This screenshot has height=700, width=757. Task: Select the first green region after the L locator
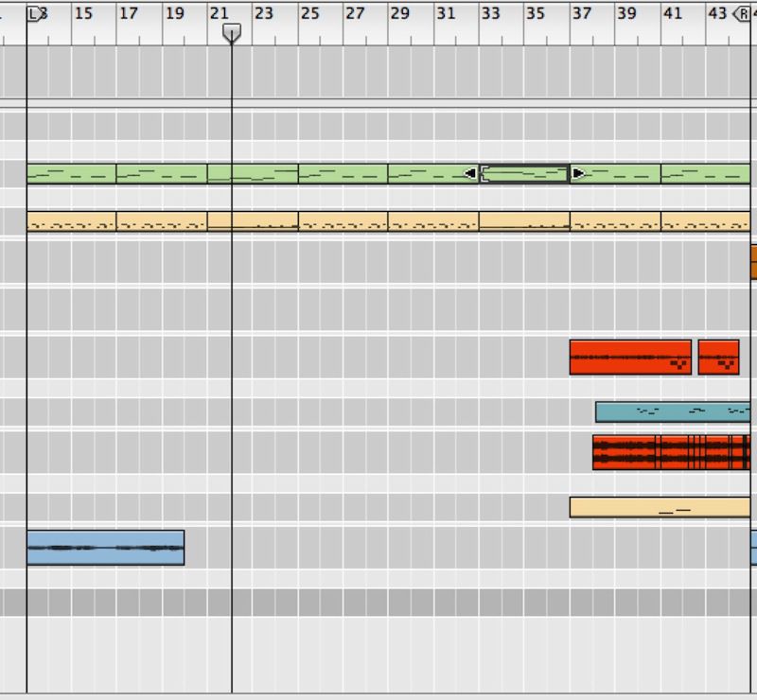(x=72, y=174)
